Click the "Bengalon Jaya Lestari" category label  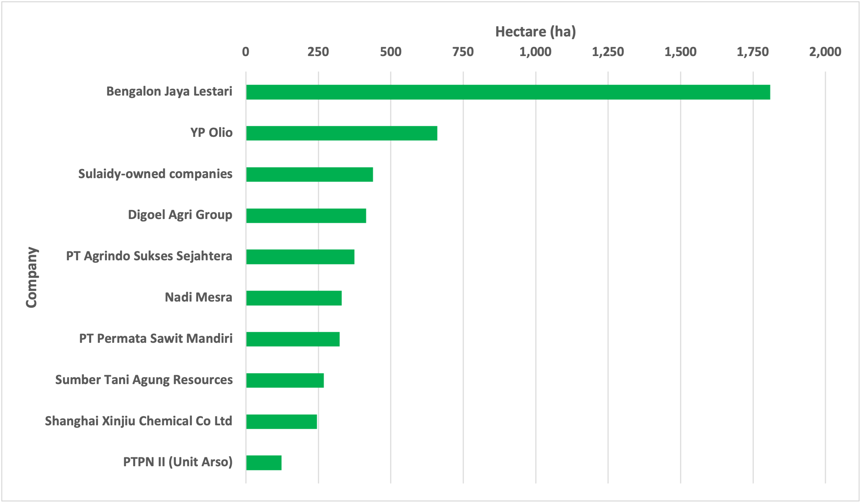click(x=169, y=91)
